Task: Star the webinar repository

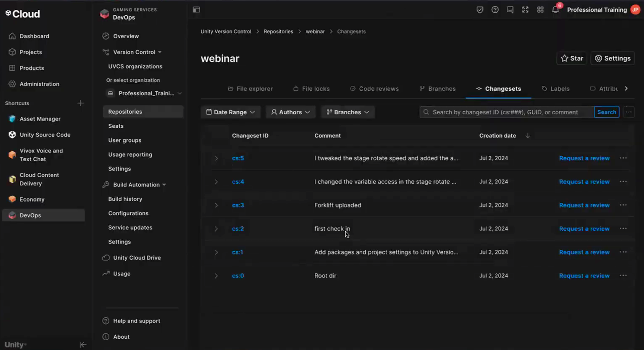Action: [572, 59]
